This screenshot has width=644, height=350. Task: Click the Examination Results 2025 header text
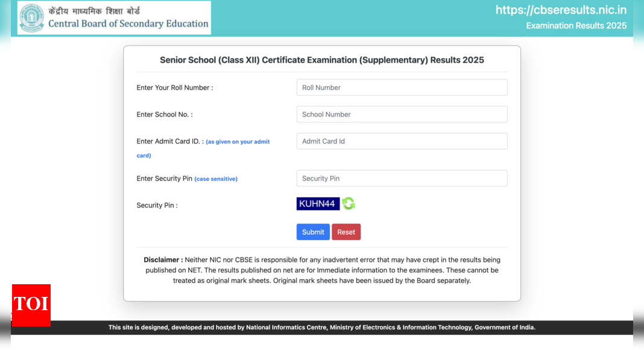[x=576, y=25]
